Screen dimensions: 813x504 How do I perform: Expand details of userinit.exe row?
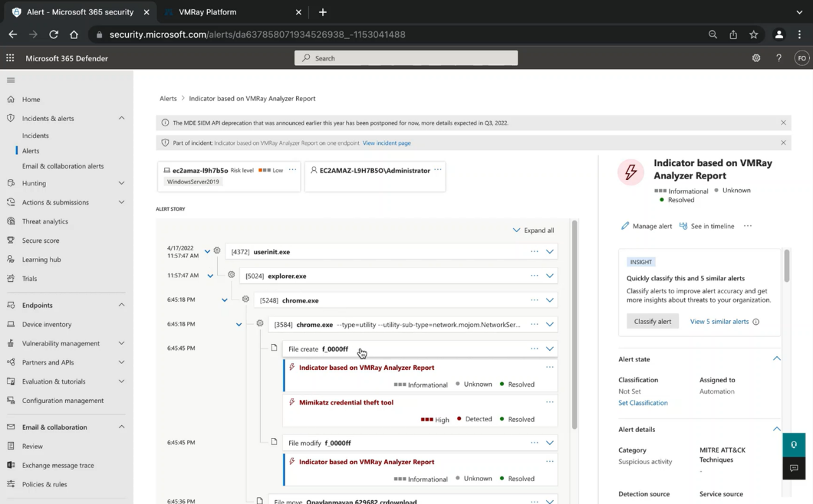(x=550, y=252)
